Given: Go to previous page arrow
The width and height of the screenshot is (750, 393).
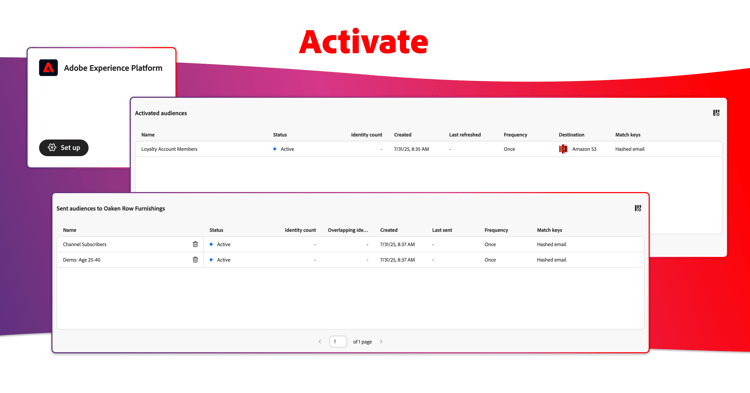Looking at the screenshot, I should click(320, 342).
